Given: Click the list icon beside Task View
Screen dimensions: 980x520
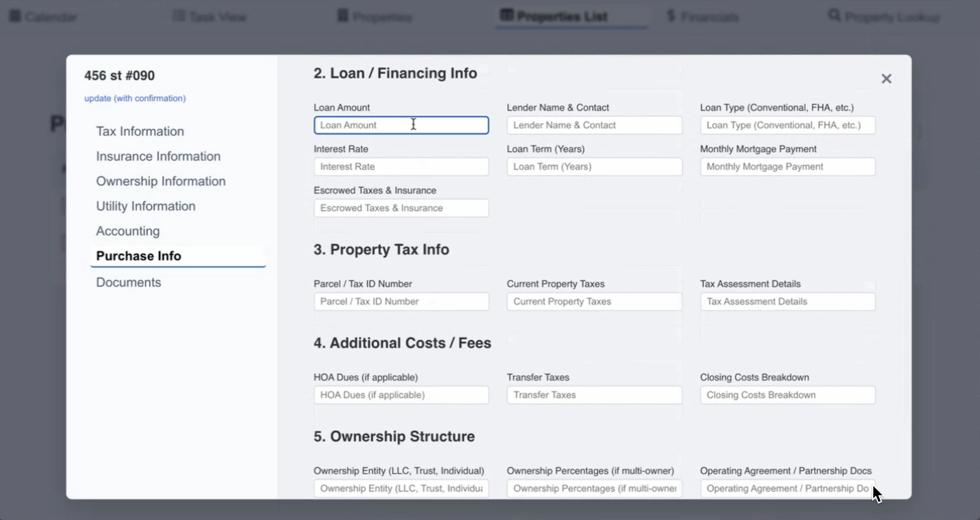Looking at the screenshot, I should tap(178, 16).
